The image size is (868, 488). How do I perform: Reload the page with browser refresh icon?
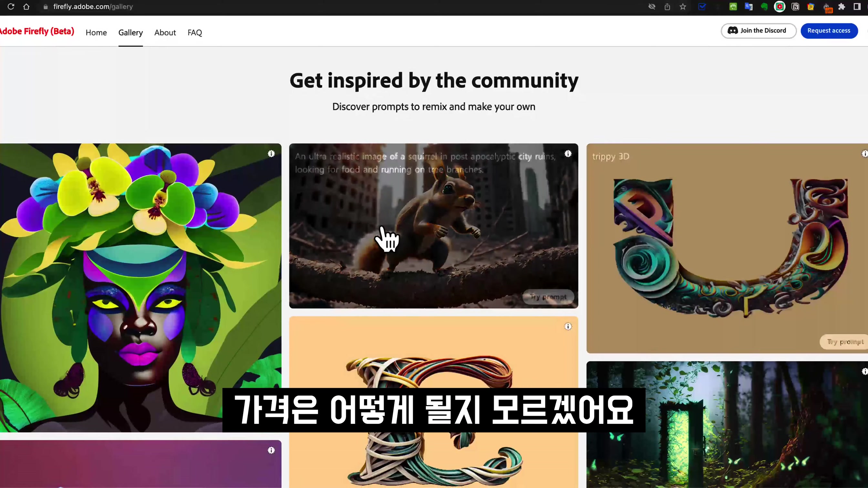coord(11,6)
